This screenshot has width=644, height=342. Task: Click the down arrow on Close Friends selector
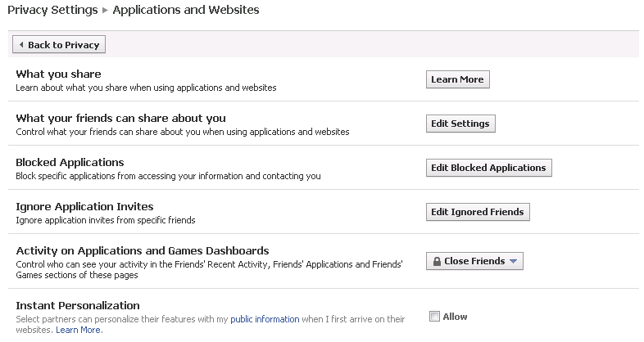tap(513, 262)
